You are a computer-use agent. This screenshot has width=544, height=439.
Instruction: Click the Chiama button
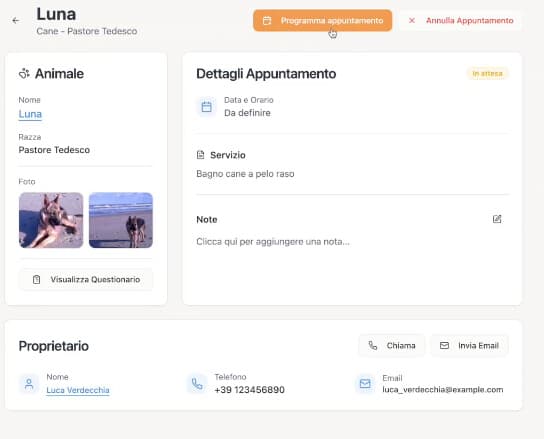pos(392,346)
